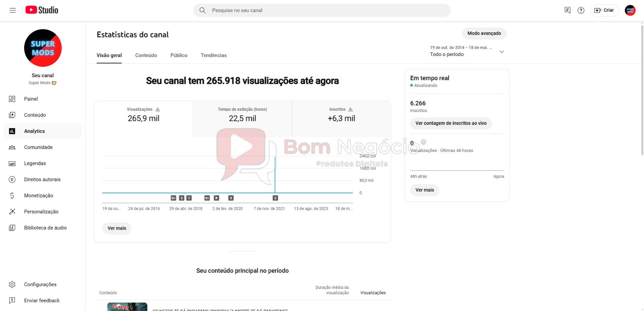Switch to the Conteúdo tab

(x=146, y=55)
